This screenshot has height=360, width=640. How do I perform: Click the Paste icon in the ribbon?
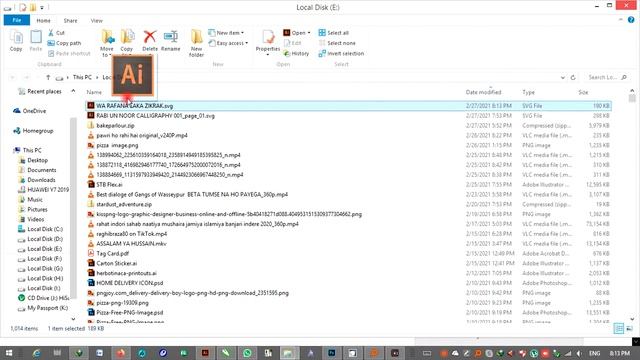36,40
